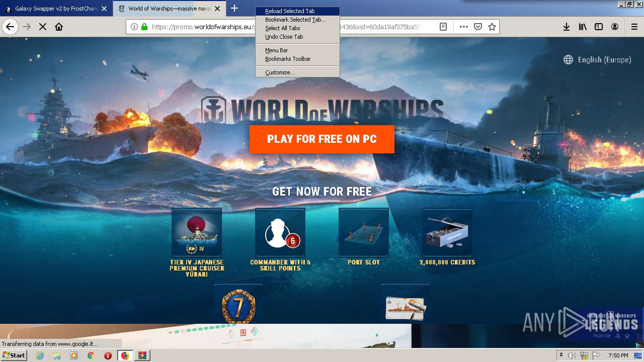Toggle the Menu Bar option
The height and width of the screenshot is (362, 644).
tap(297, 50)
